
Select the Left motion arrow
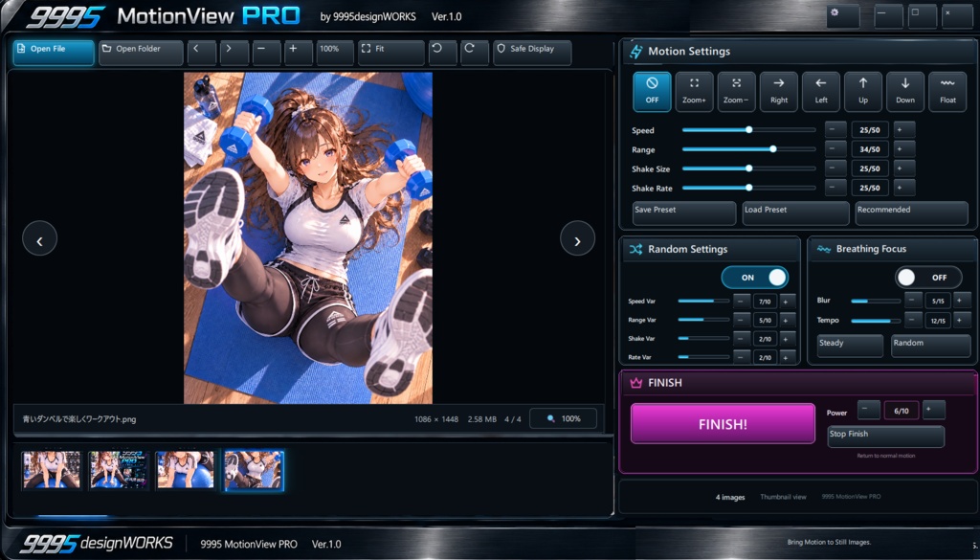[x=820, y=91]
